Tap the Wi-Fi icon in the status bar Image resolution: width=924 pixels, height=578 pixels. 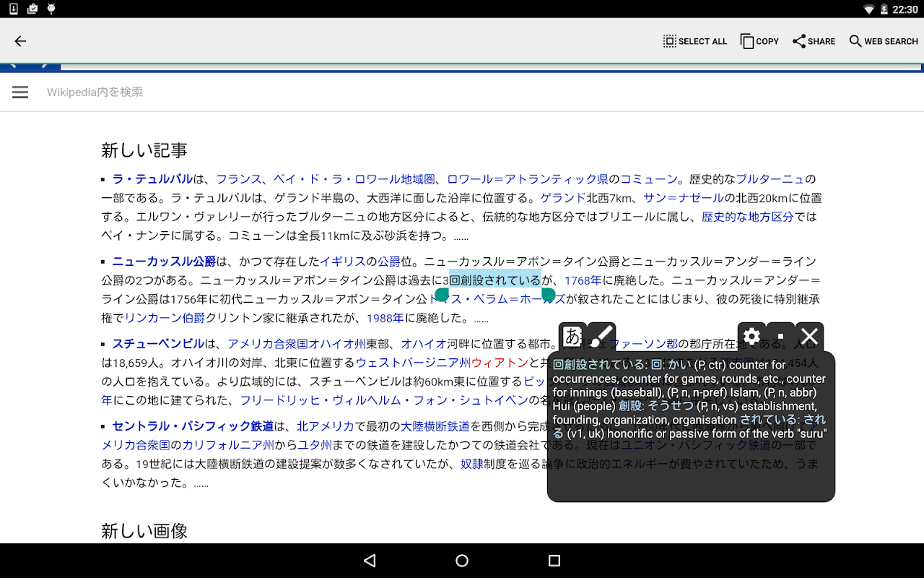pos(868,9)
